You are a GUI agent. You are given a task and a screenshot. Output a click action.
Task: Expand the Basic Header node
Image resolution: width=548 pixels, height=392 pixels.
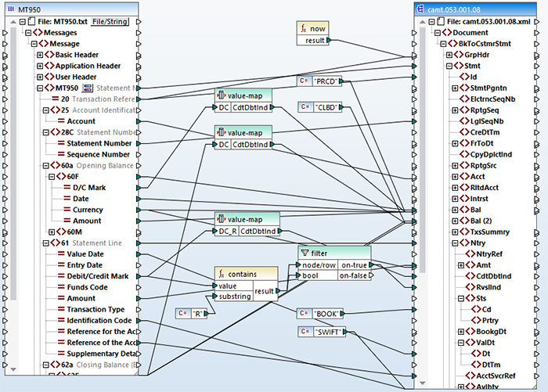pos(40,55)
